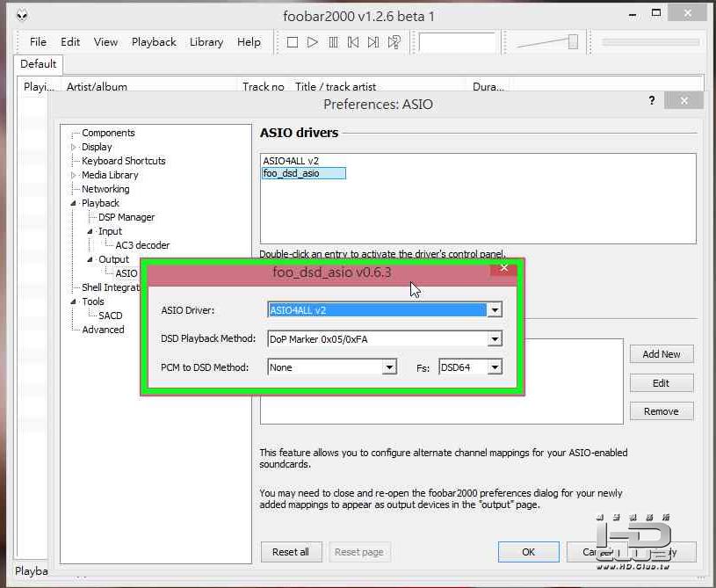Play a random track icon
Image resolution: width=716 pixels, height=588 pixels.
point(394,42)
